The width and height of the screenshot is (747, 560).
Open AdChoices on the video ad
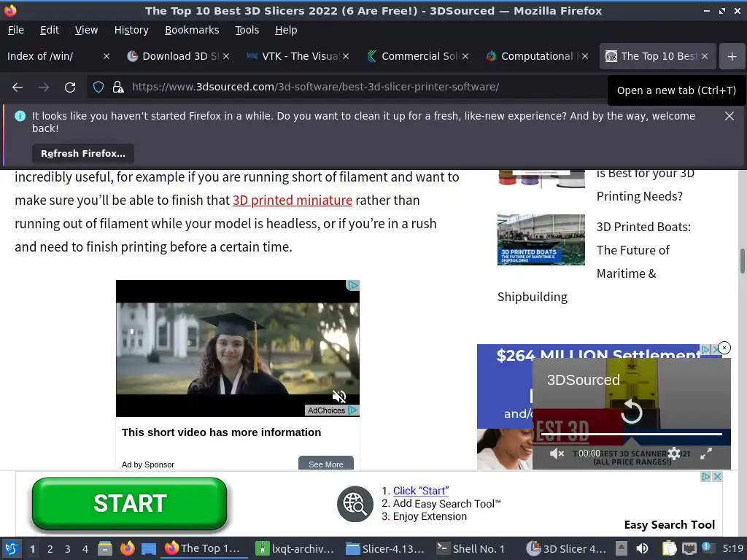pyautogui.click(x=332, y=411)
